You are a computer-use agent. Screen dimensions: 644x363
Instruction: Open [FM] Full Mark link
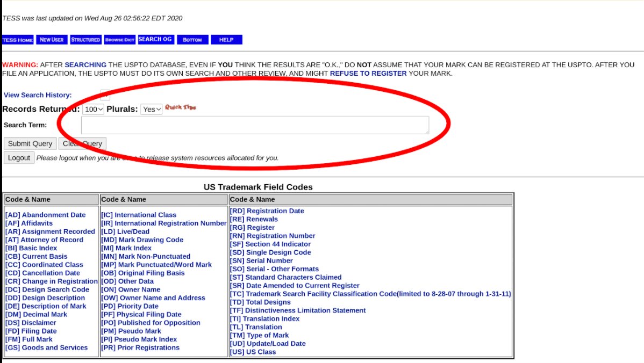[28, 339]
